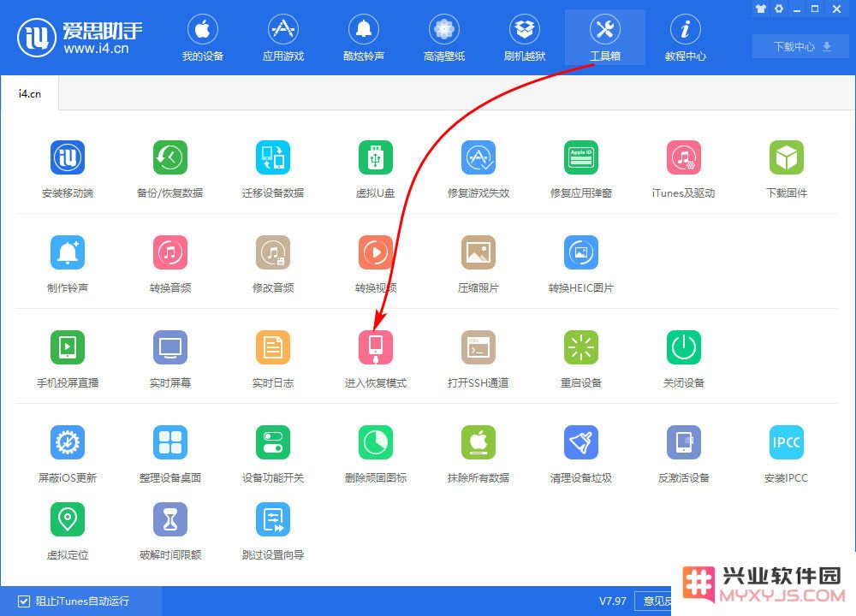The height and width of the screenshot is (616, 856).
Task: Open 安装移动端 tool icon
Action: pyautogui.click(x=68, y=157)
